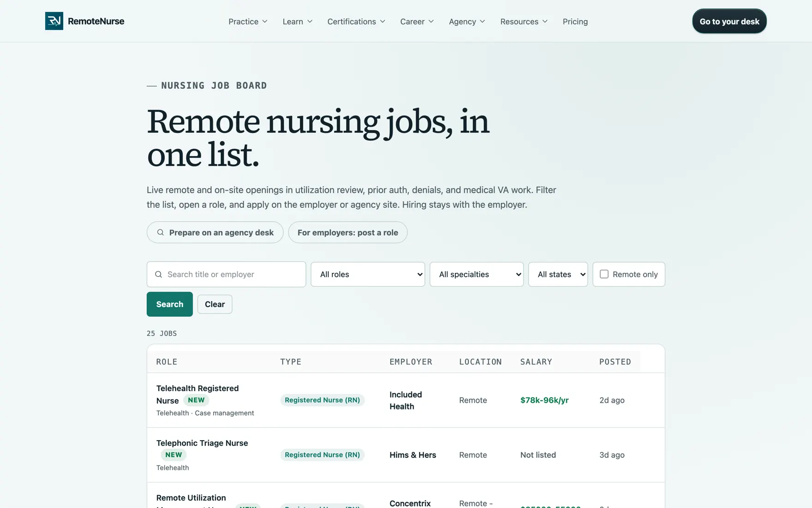Click the LOCATION column header
Viewport: 812px width, 508px height.
click(480, 362)
